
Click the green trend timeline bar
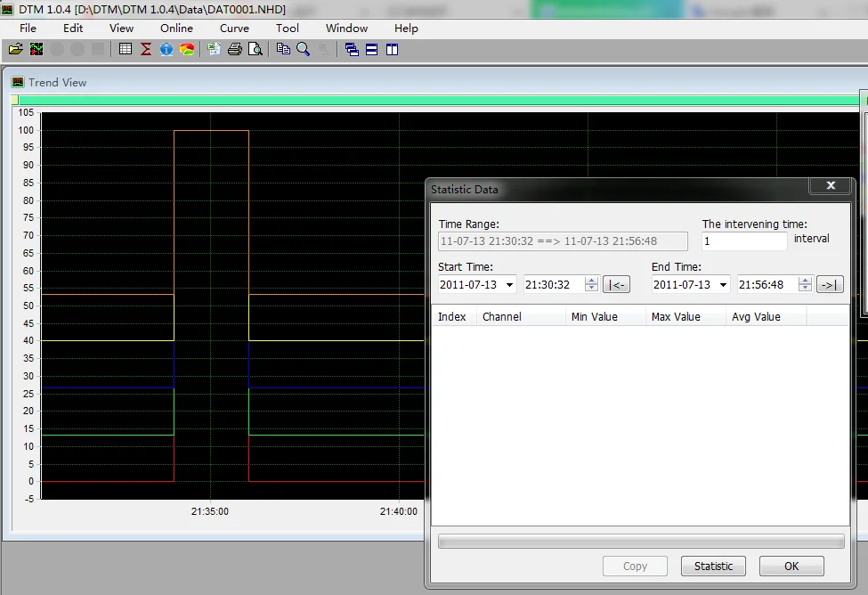click(438, 101)
